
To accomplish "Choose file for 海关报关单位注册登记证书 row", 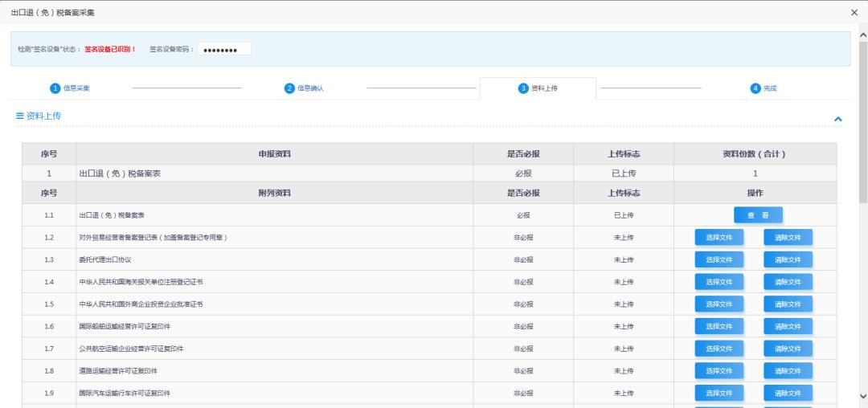I will pyautogui.click(x=719, y=282).
